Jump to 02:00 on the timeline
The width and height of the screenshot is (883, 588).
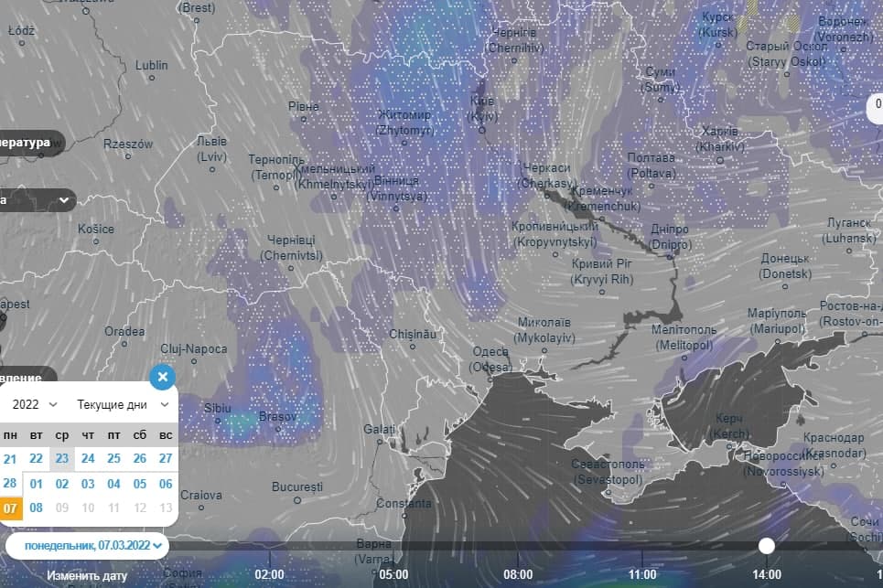pos(269,575)
